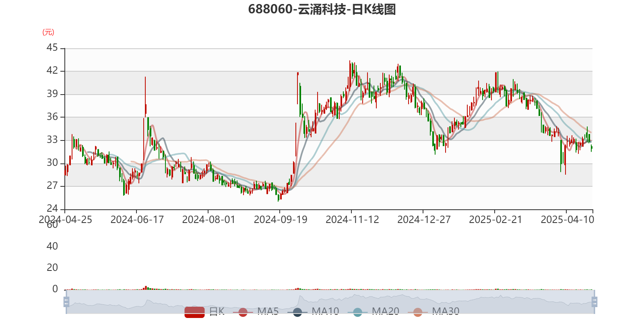Image resolution: width=644 pixels, height=322 pixels.
Task: Click chart title 688060-云涌科技-日K线图
Action: coord(322,9)
